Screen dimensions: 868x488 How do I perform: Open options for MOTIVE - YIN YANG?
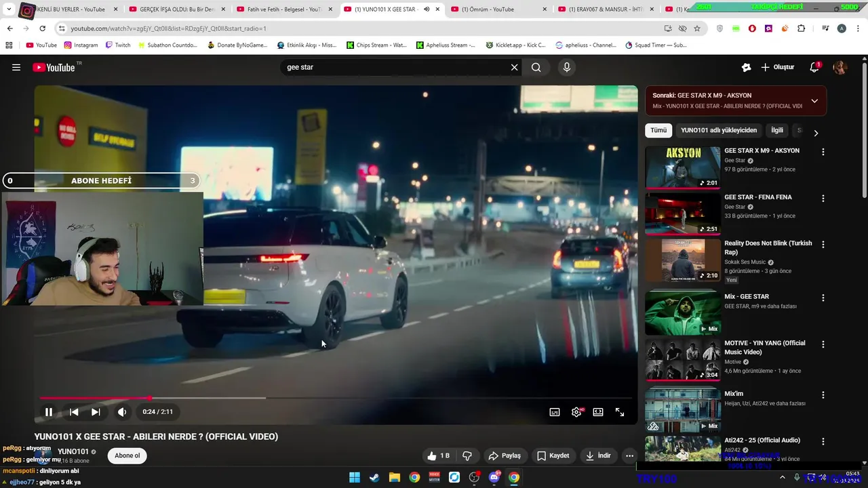823,344
